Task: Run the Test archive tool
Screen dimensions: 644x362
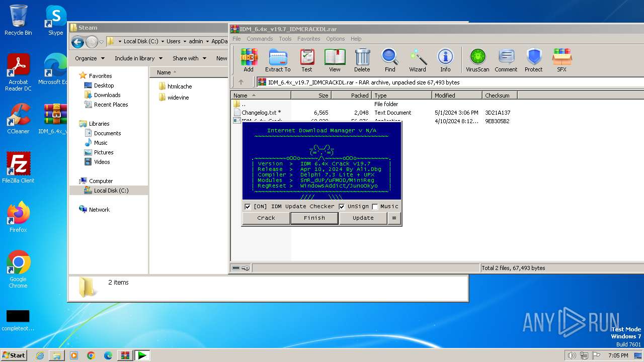Action: [307, 60]
